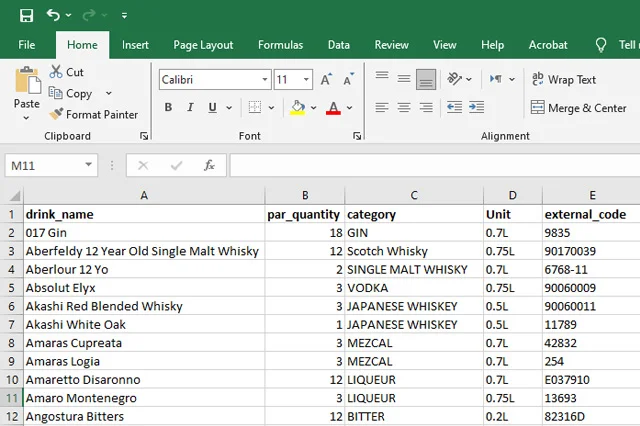
Task: Expand the Paste options arrow
Action: pos(27,118)
